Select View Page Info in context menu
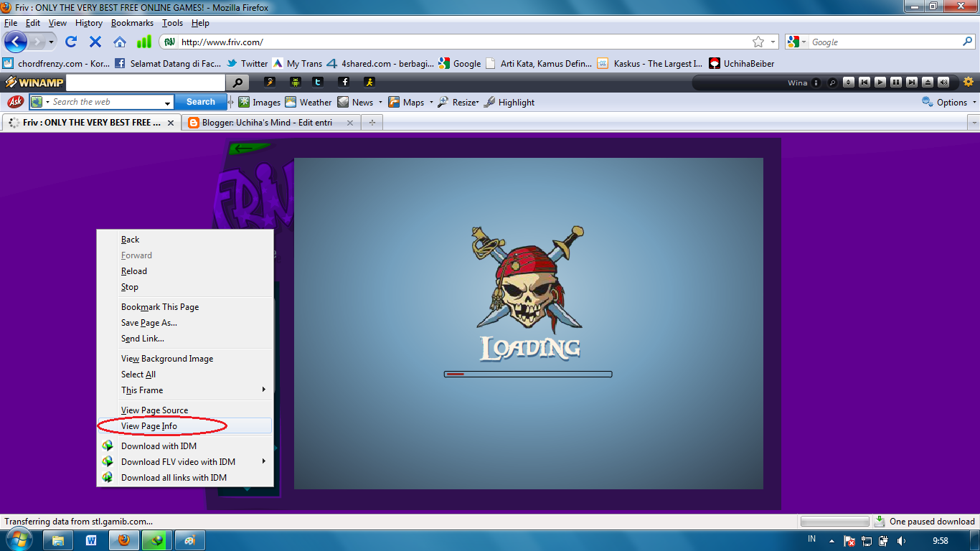 coord(185,426)
